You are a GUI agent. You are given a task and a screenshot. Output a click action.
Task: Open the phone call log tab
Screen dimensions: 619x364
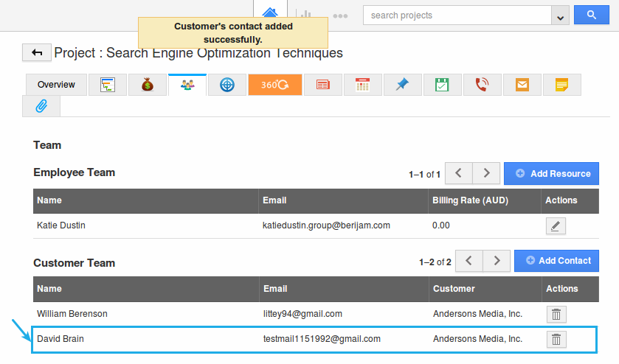(482, 85)
